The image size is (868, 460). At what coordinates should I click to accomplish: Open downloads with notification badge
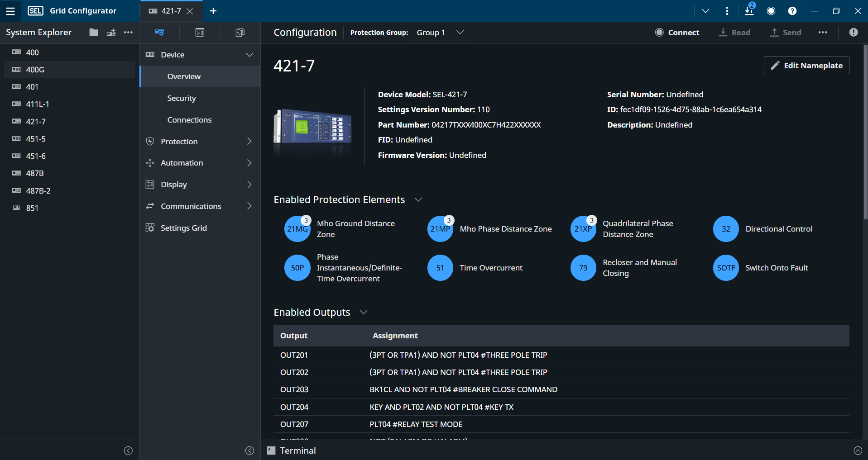pyautogui.click(x=749, y=10)
